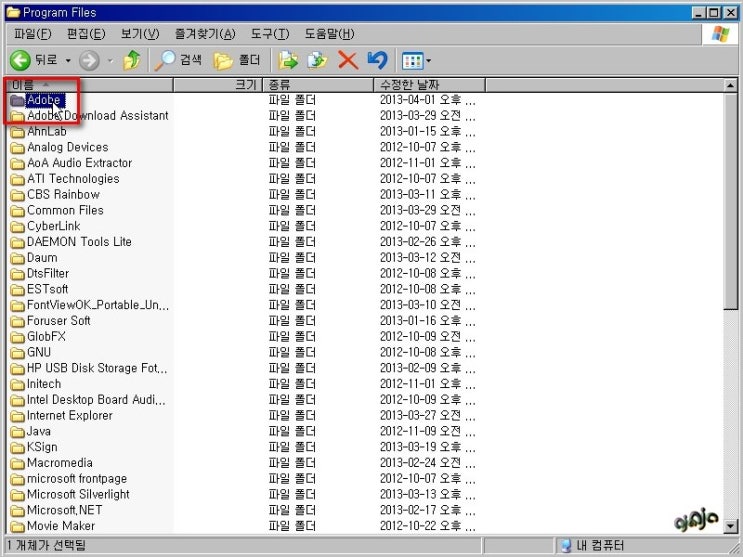Screen dimensions: 743x557
Task: Open the 도움말(H) menu
Action: click(329, 34)
